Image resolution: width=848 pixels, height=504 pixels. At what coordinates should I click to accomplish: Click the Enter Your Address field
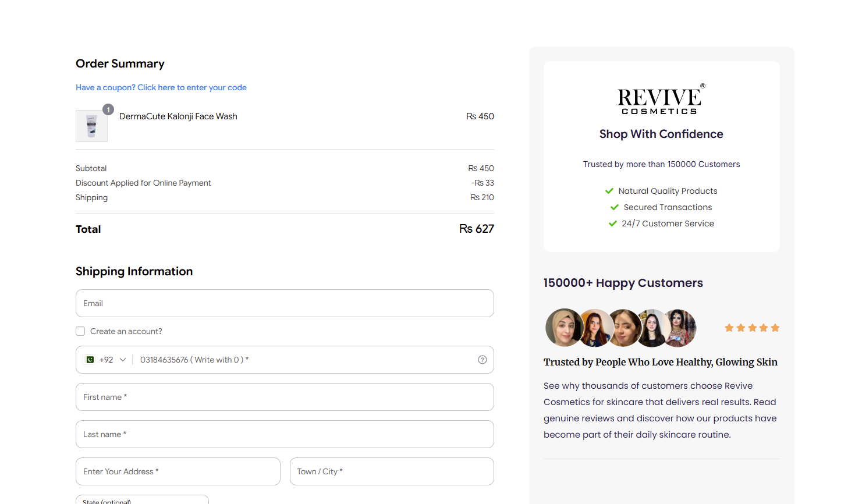[178, 471]
